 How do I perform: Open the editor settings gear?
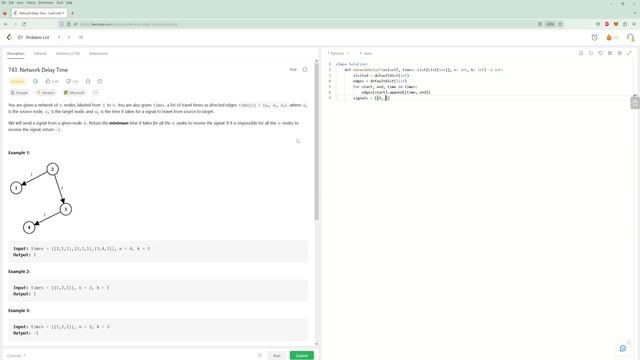(620, 53)
